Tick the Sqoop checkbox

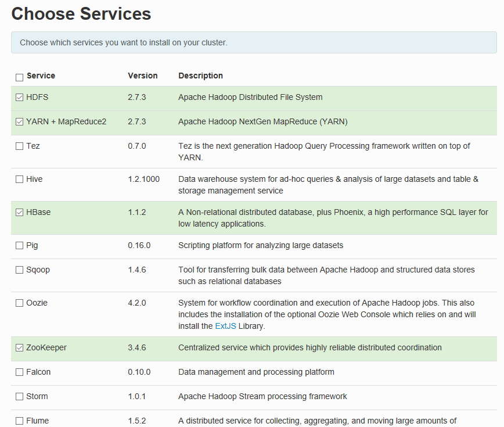(x=20, y=270)
